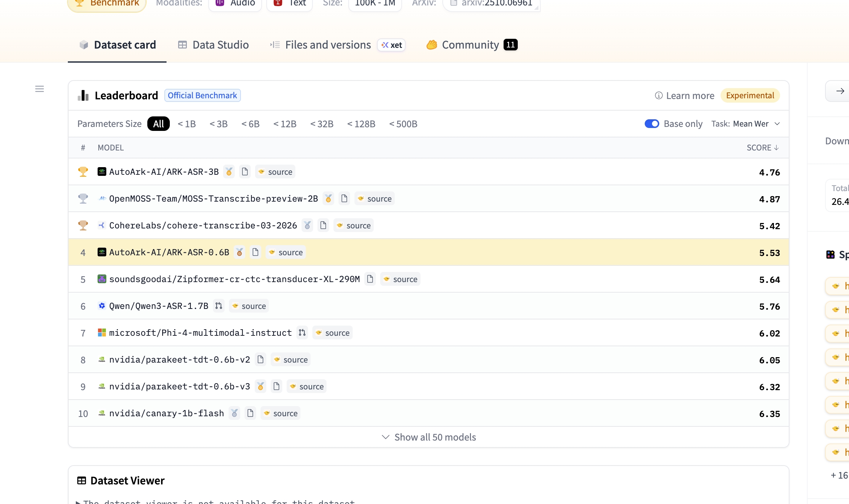Click the Official Benchmark badge
Viewport: 849px width, 504px height.
coord(202,95)
